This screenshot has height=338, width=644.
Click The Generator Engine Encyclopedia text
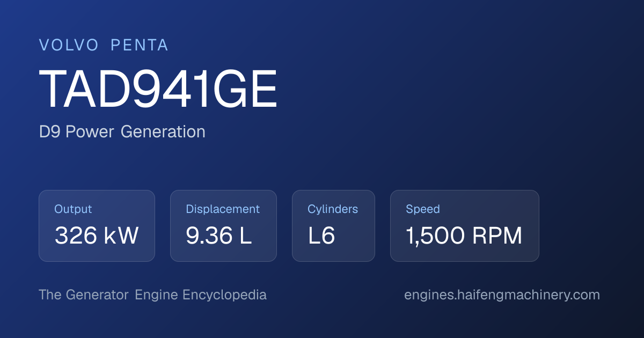click(x=152, y=295)
